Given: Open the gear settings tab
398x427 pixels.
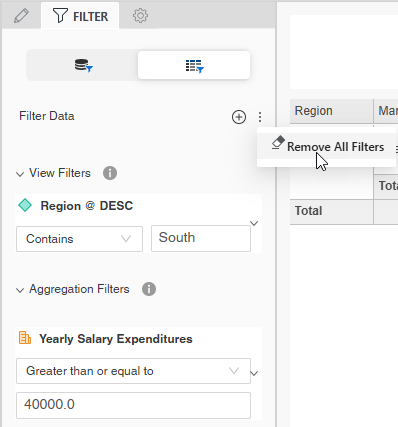Looking at the screenshot, I should pos(140,16).
